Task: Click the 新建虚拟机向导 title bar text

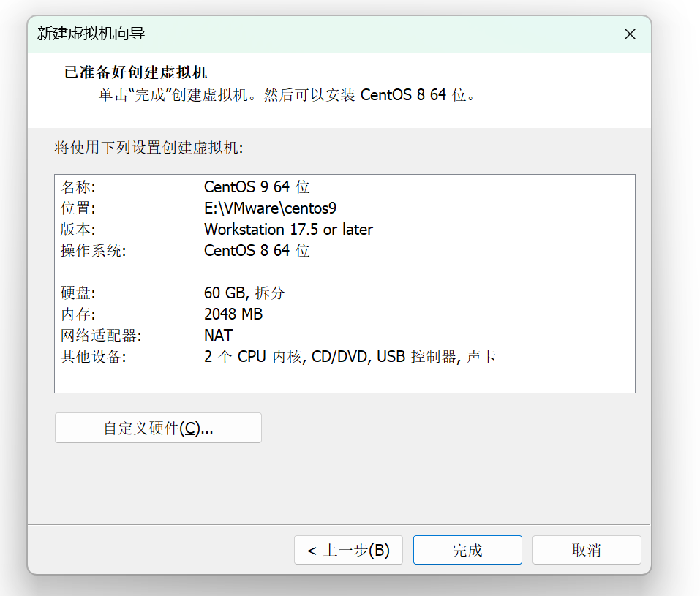Action: [x=91, y=34]
